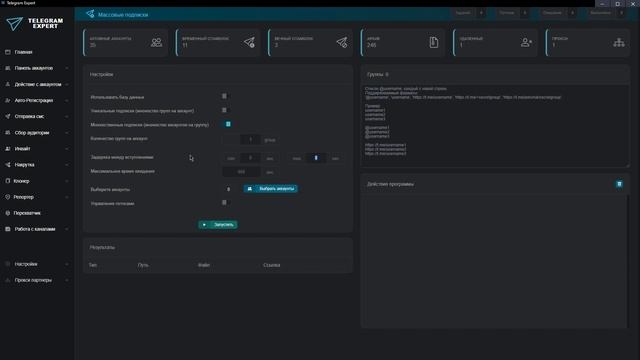Viewport: 640px width, 360px height.
Task: Open the Действие с аккаунтом menu item
Action: [x=37, y=84]
